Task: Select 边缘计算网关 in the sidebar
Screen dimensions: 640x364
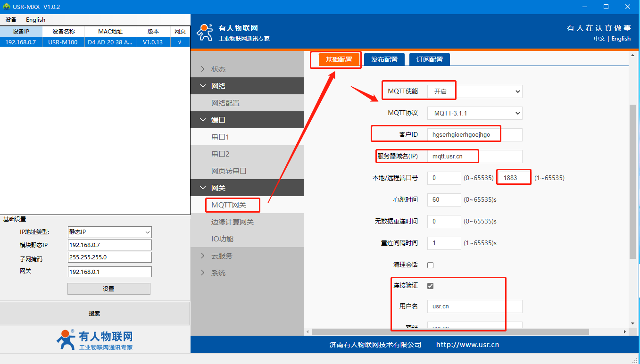Action: (232, 222)
